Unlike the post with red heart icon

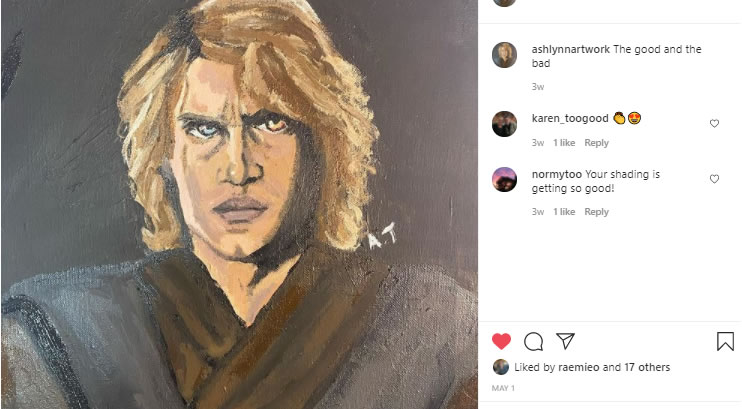[502, 341]
